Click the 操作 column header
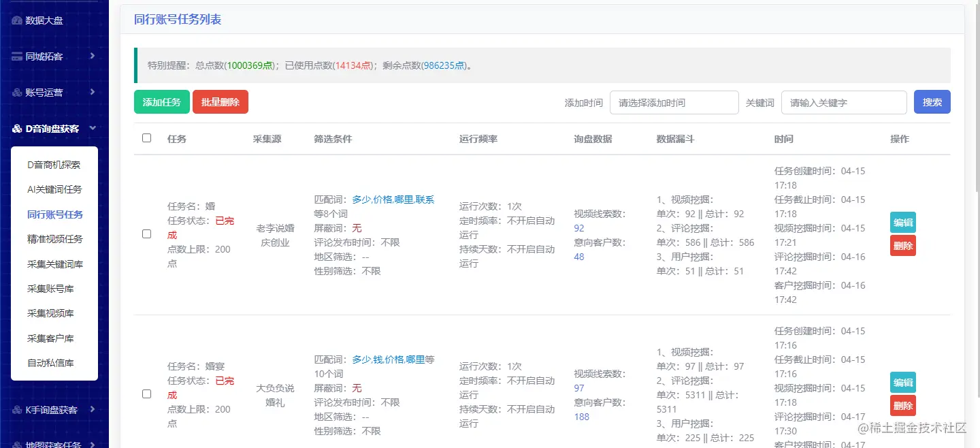Screen dimensions: 980x448 coord(900,139)
